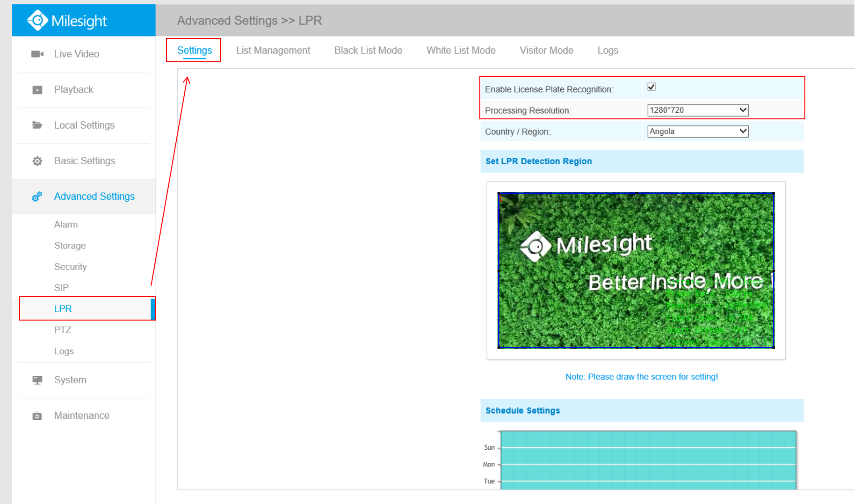
Task: Click the System monitor icon
Action: 37,380
